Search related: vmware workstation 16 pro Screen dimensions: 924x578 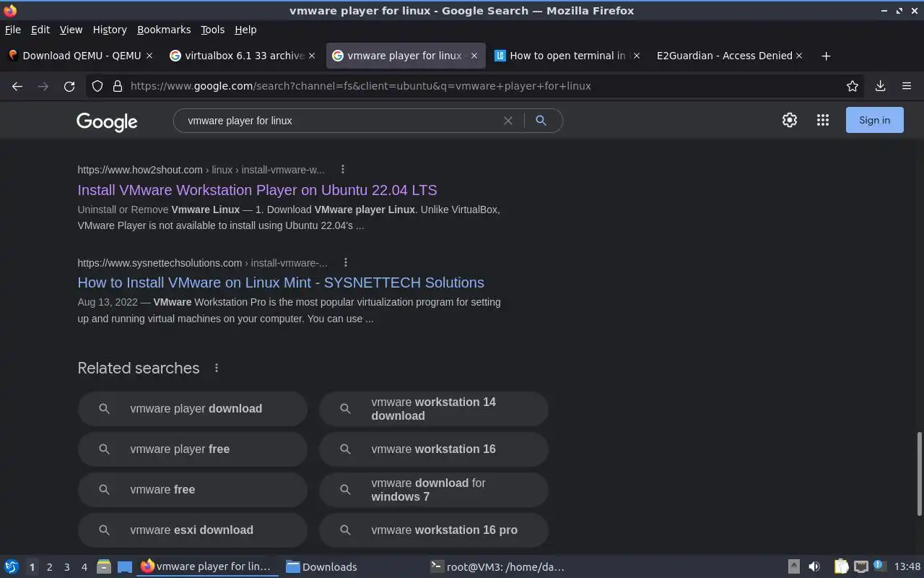[x=434, y=530]
